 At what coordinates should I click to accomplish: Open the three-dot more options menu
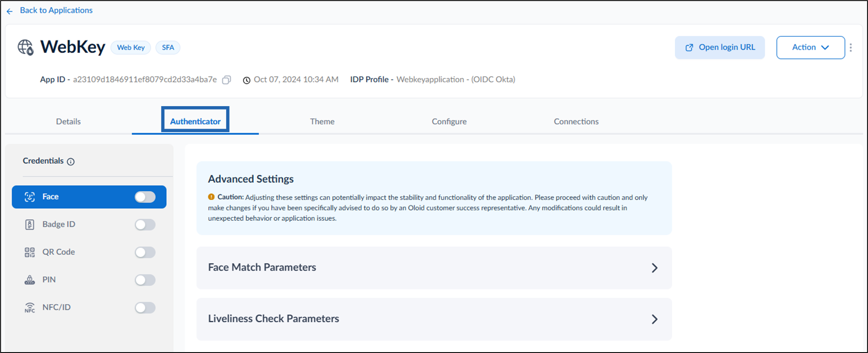[x=851, y=48]
